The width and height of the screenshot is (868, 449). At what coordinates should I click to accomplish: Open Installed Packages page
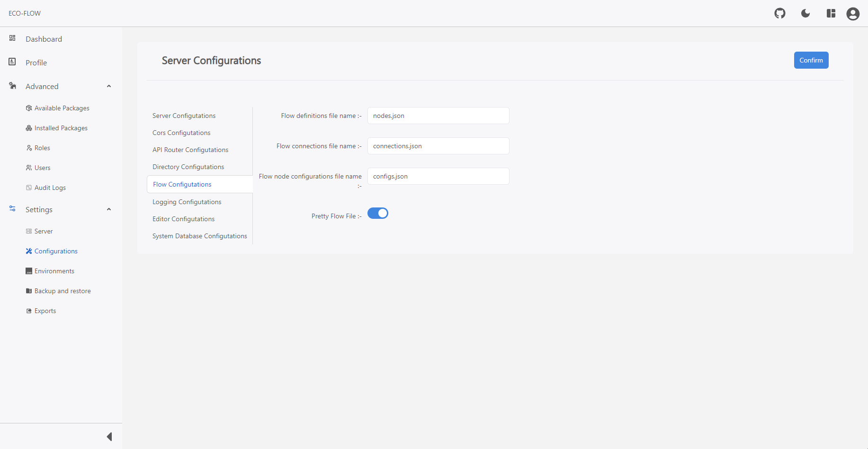pyautogui.click(x=61, y=128)
